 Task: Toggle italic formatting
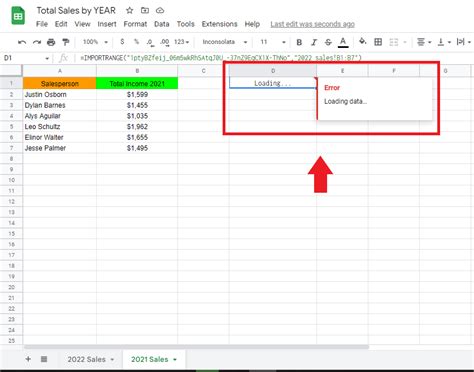(314, 42)
